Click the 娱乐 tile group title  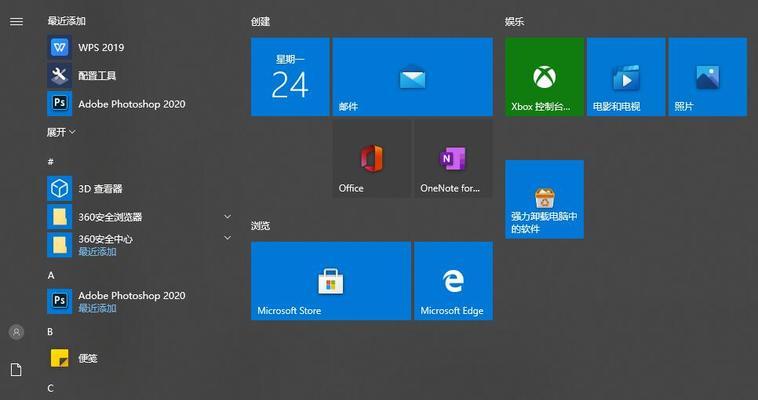click(x=515, y=22)
